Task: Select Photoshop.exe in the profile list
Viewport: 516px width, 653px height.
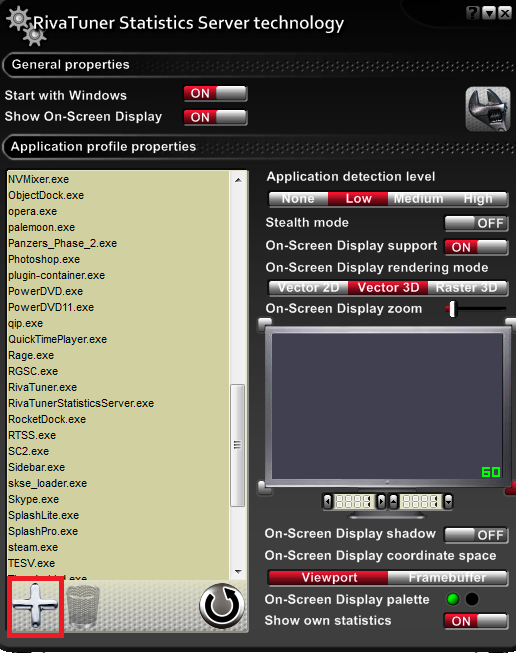Action: [44, 259]
